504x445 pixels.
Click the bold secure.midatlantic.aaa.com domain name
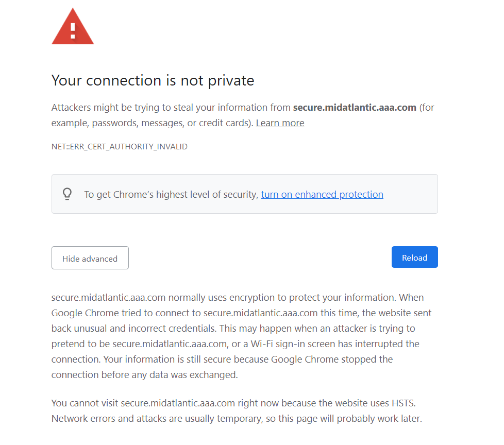pyautogui.click(x=355, y=108)
